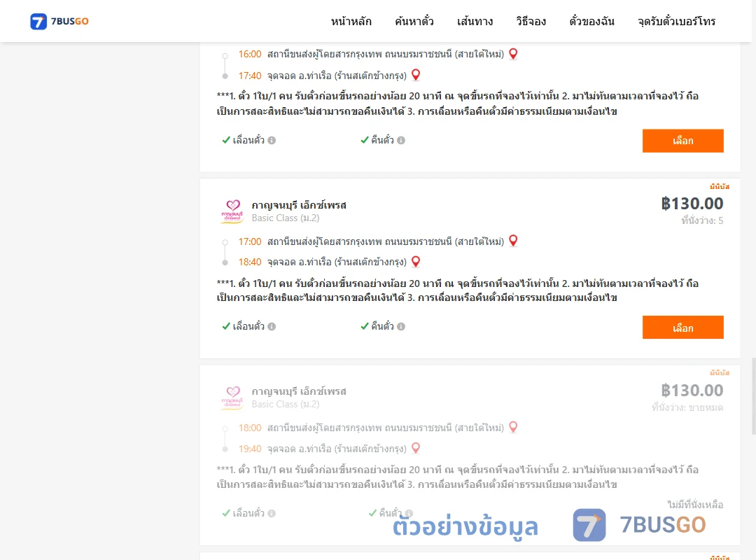Go to the เส้นทาง menu item

point(475,21)
